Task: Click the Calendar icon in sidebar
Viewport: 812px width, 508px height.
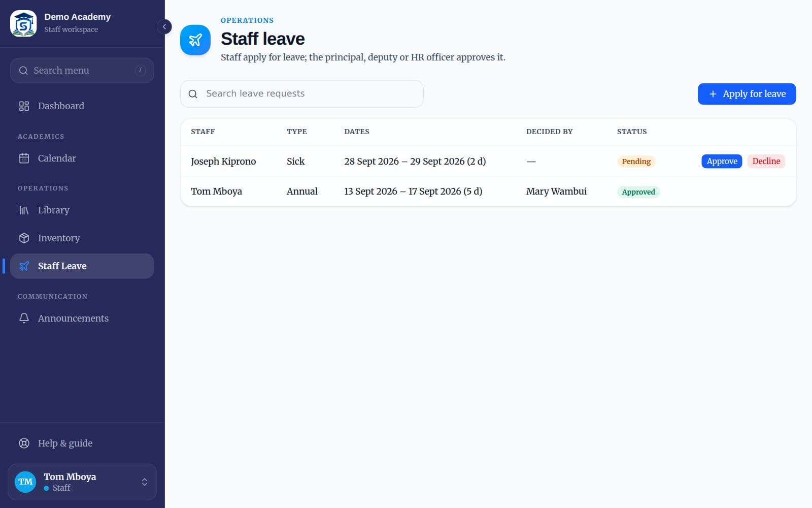Action: pyautogui.click(x=24, y=158)
